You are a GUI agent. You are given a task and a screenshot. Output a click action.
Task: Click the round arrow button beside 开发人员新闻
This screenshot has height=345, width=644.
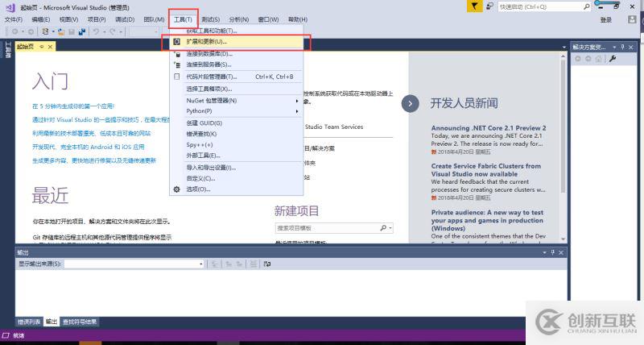click(411, 104)
